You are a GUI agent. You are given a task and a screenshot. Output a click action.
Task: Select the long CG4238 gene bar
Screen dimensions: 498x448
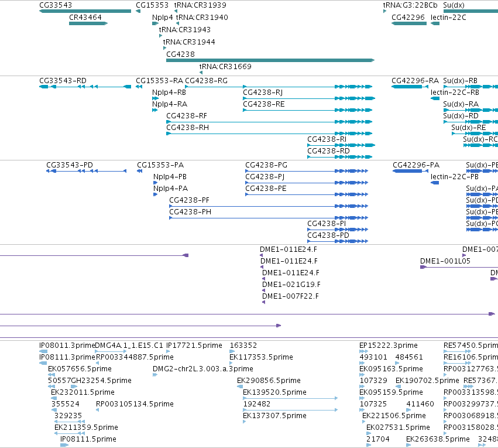click(x=270, y=60)
